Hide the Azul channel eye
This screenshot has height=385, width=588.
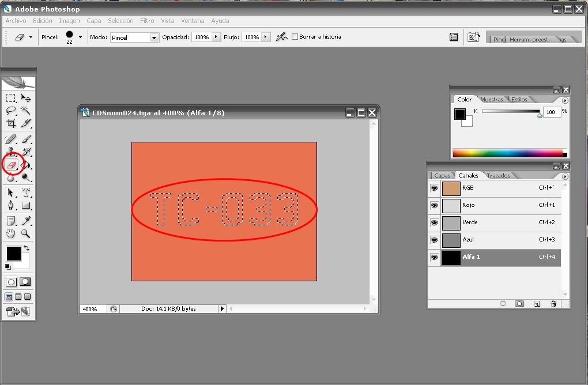click(x=434, y=240)
